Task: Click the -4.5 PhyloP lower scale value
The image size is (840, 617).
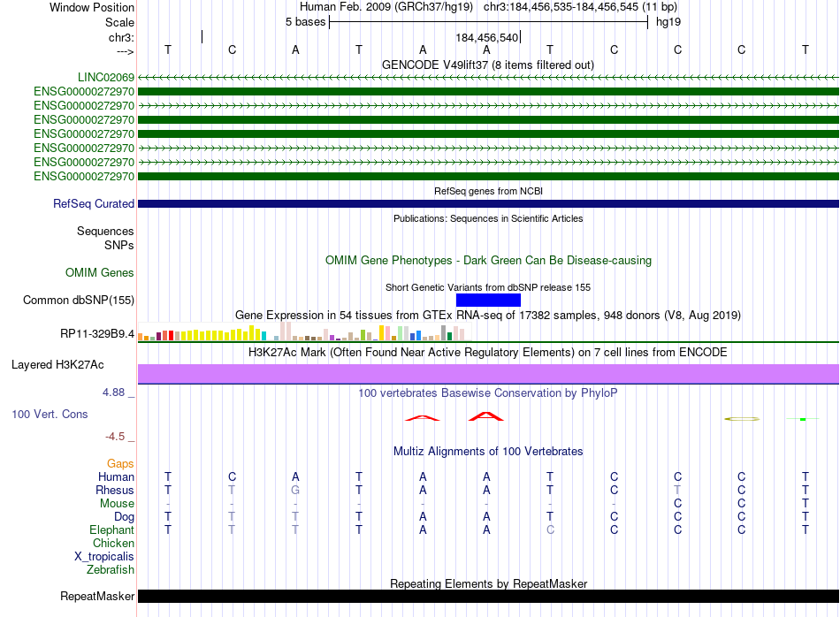Action: [x=115, y=437]
